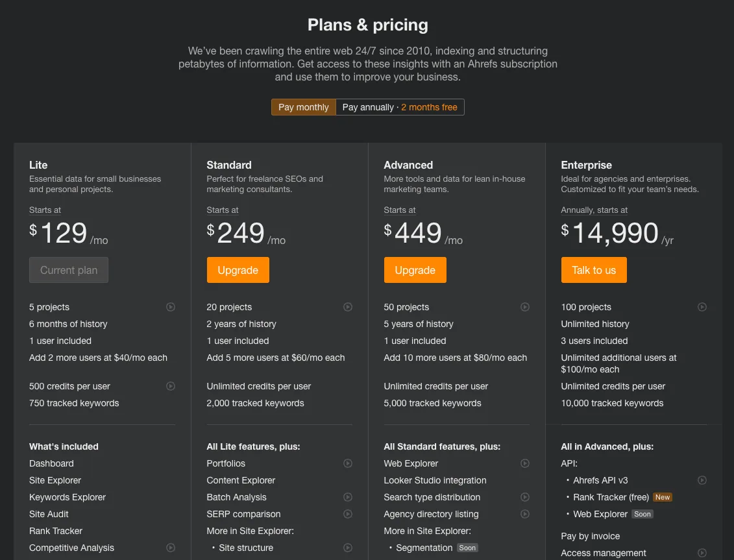Click Talk to us for Enterprise
This screenshot has width=734, height=560.
[594, 270]
